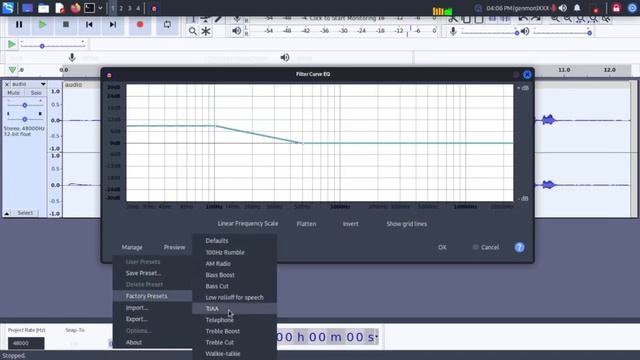
Task: Choose Save Preset... from Manage menu
Action: point(152,273)
